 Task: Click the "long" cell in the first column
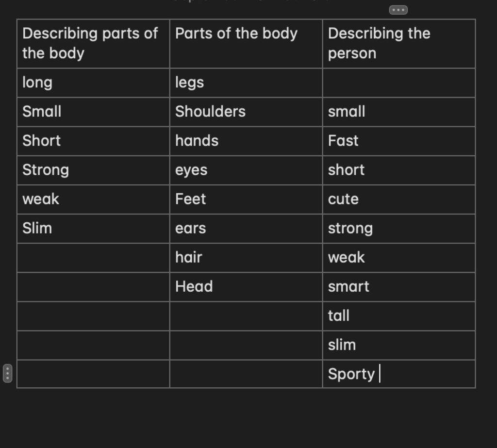[x=93, y=83]
